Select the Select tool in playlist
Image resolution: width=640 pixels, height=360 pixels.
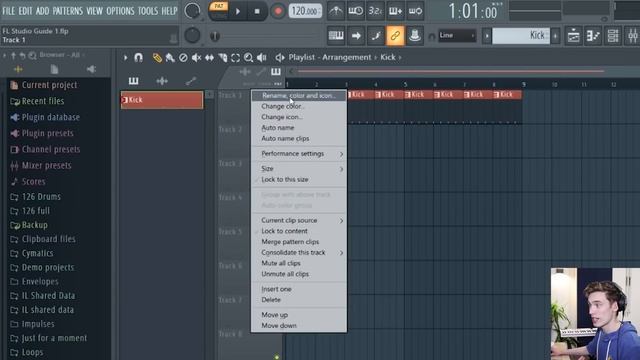(236, 58)
